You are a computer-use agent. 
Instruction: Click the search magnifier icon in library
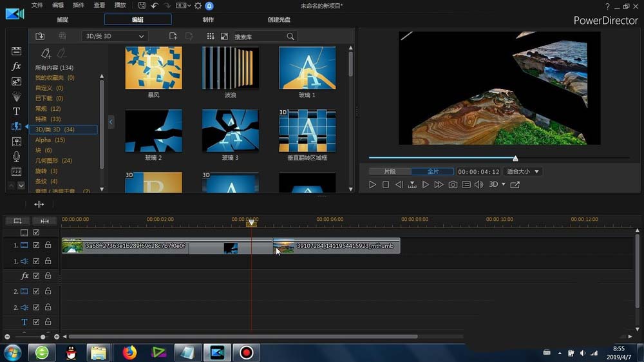tap(290, 37)
